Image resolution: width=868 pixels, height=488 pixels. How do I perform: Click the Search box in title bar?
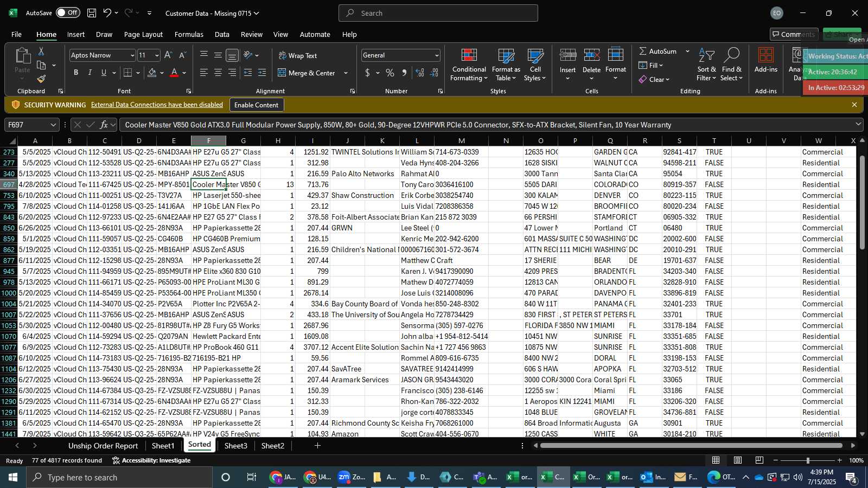pos(438,13)
